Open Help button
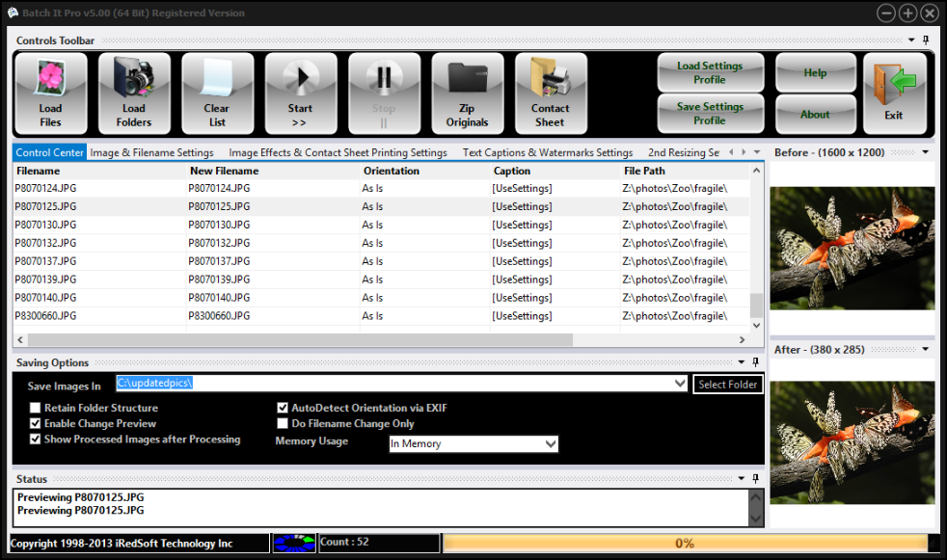947x560 pixels. pos(815,72)
